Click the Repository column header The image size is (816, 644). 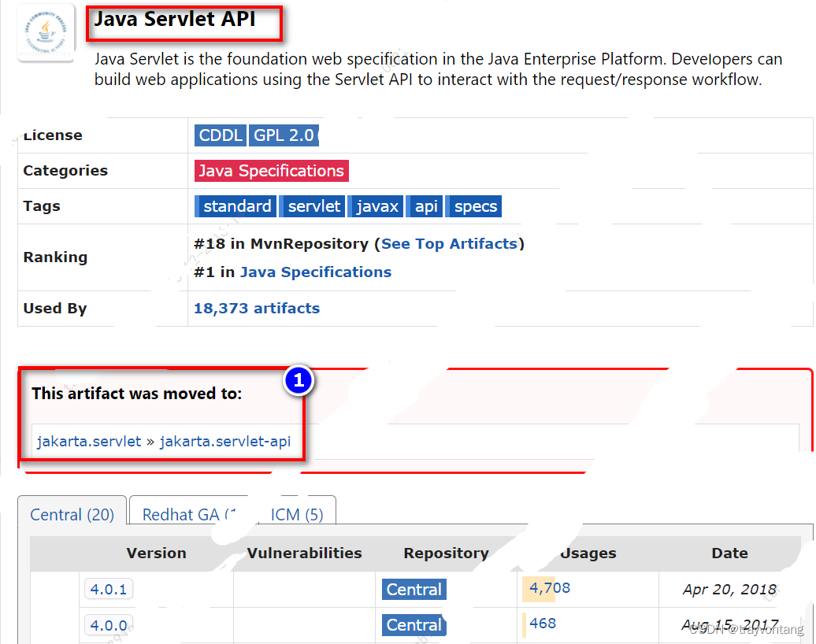446,553
